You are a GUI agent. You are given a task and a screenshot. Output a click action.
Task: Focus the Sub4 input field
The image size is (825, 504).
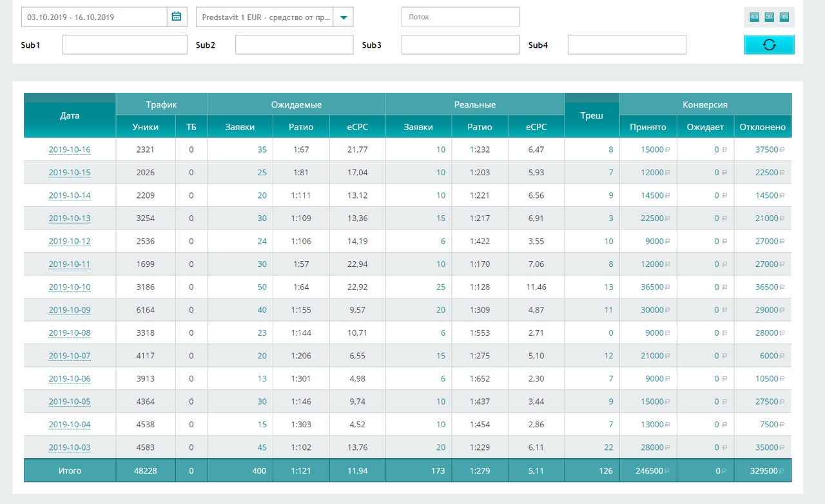pos(626,44)
